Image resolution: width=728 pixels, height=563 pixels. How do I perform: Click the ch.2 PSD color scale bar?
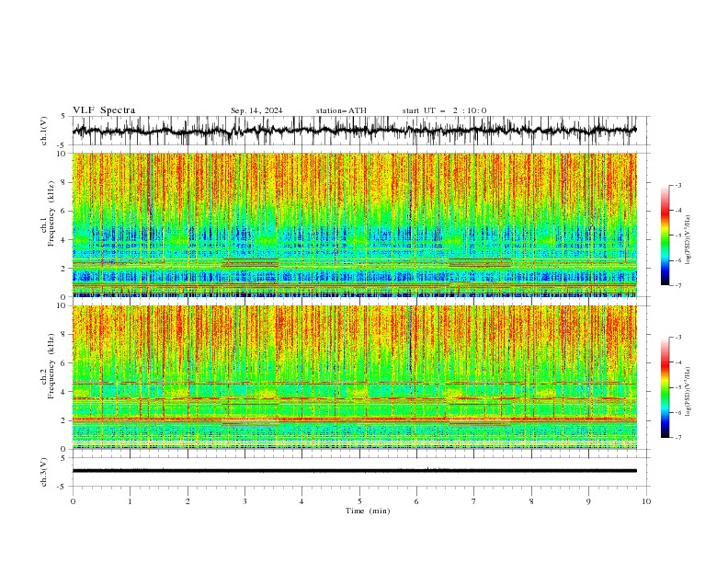[x=665, y=387]
